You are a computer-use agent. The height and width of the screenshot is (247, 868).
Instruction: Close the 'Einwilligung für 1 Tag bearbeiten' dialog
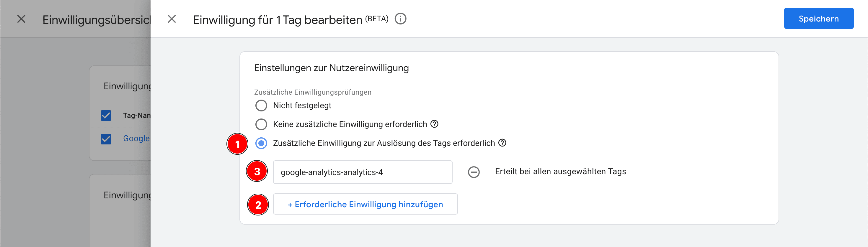coord(172,19)
